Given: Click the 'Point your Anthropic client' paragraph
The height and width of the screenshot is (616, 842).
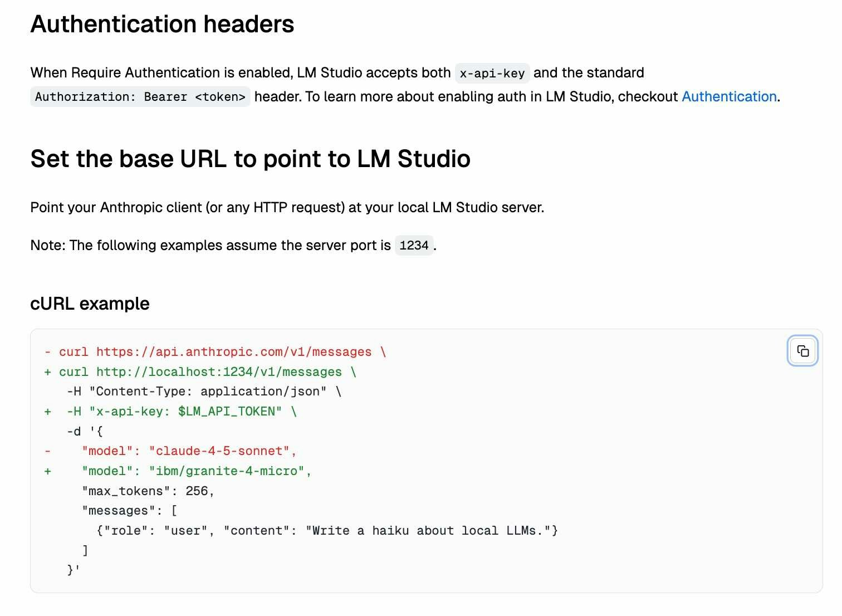Looking at the screenshot, I should [x=287, y=208].
